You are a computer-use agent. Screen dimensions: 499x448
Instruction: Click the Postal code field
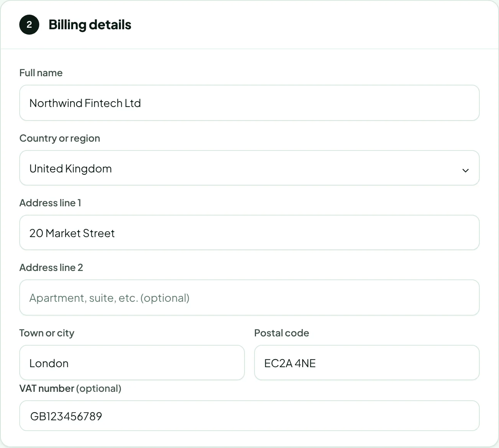(x=367, y=363)
